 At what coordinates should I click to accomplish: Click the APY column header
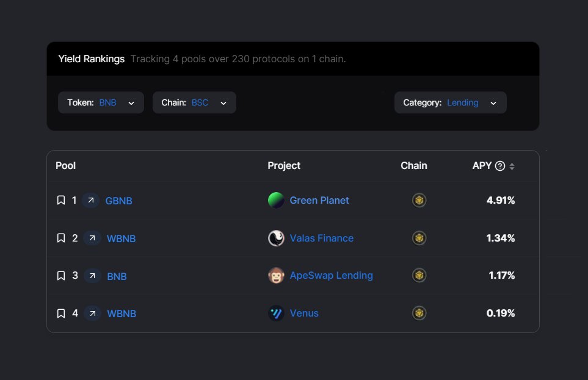482,166
